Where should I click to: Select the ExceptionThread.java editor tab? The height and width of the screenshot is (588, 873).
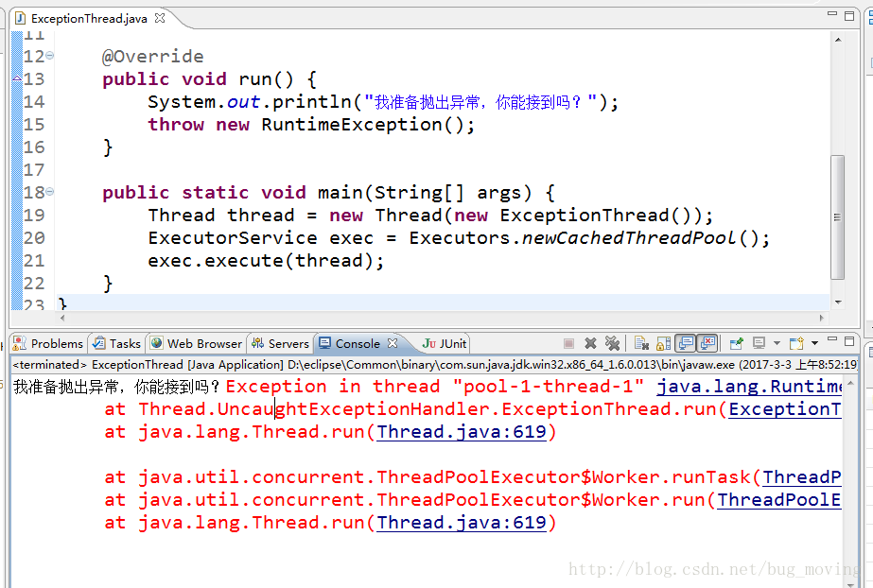coord(89,18)
